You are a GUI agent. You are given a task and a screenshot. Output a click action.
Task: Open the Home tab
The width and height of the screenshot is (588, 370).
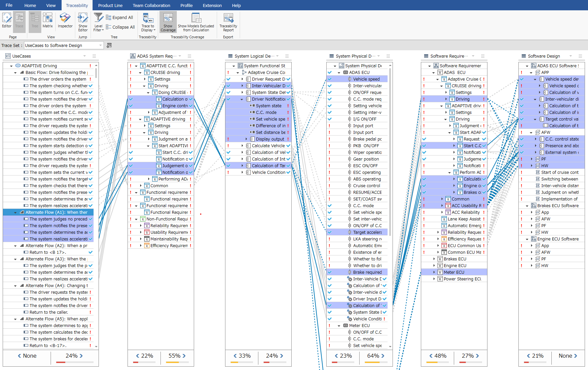pos(30,5)
